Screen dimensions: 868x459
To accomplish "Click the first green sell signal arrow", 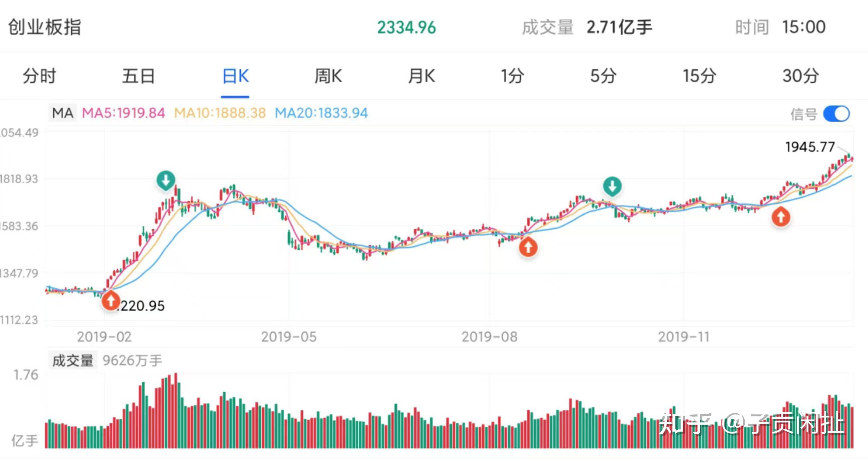I will pyautogui.click(x=166, y=180).
